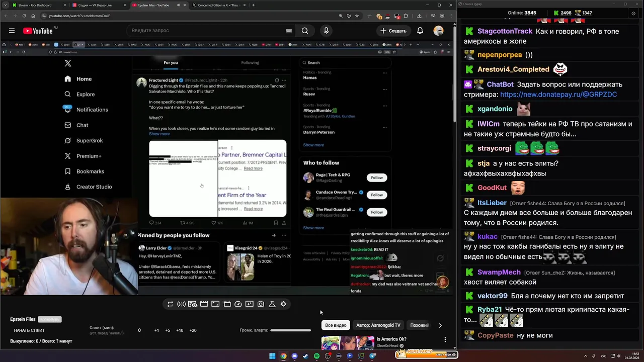Select the For you tab on X

point(171,63)
